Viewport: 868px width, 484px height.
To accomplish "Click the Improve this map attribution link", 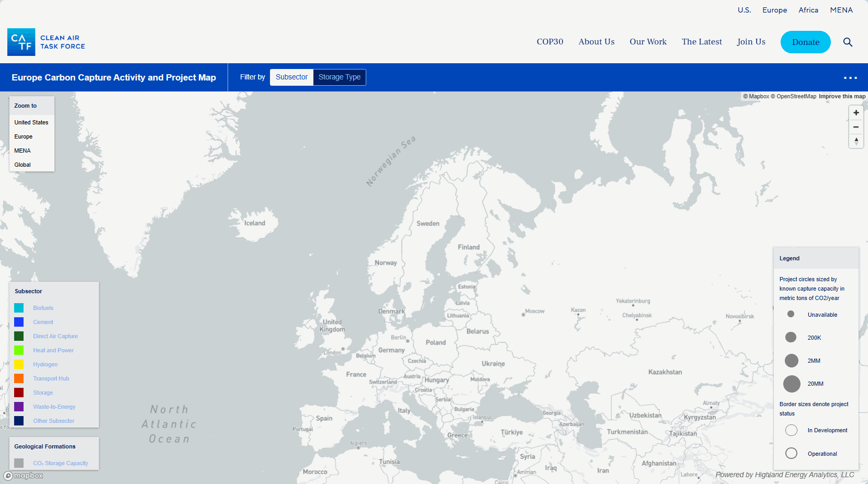I will (x=842, y=96).
